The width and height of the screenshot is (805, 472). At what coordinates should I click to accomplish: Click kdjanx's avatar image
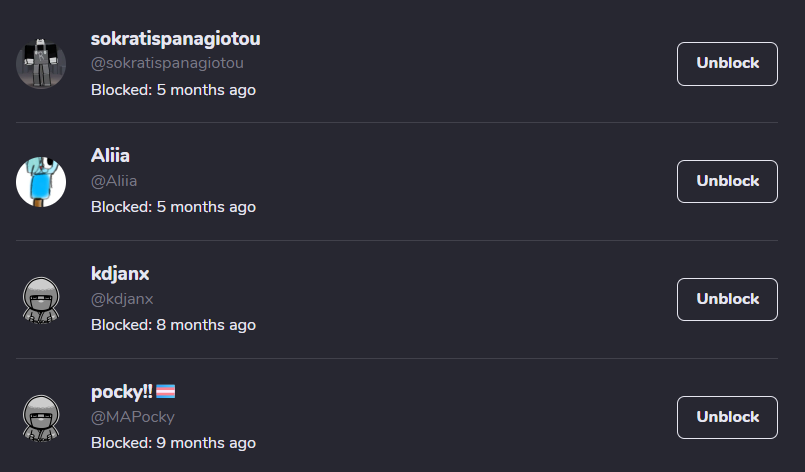tap(41, 300)
